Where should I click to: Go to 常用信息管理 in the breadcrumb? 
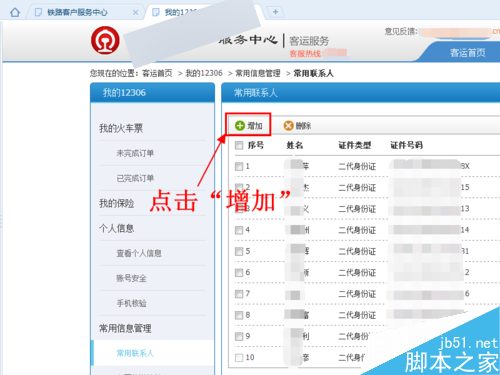point(258,73)
